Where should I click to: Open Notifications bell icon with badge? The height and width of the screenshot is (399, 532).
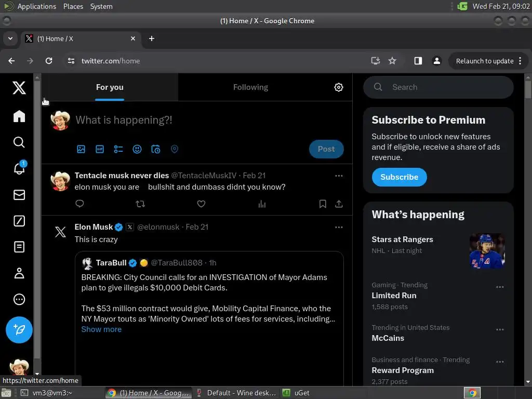click(20, 168)
